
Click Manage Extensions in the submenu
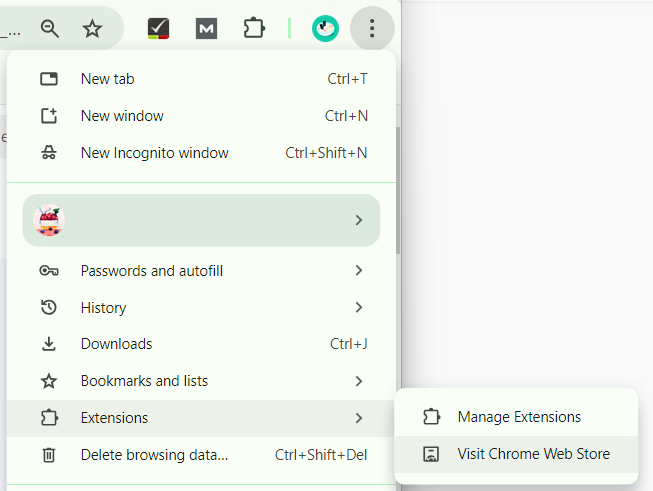pyautogui.click(x=519, y=417)
